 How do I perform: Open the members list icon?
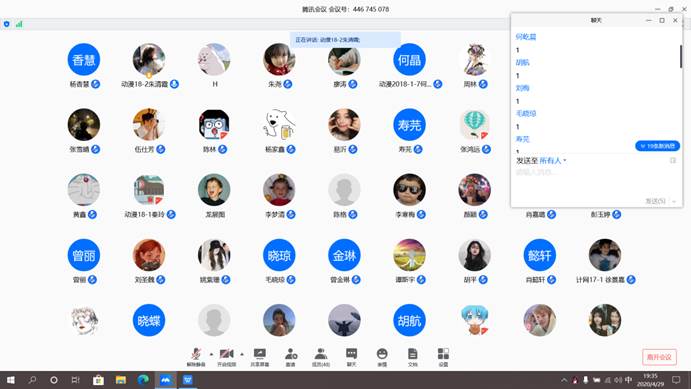tap(321, 357)
